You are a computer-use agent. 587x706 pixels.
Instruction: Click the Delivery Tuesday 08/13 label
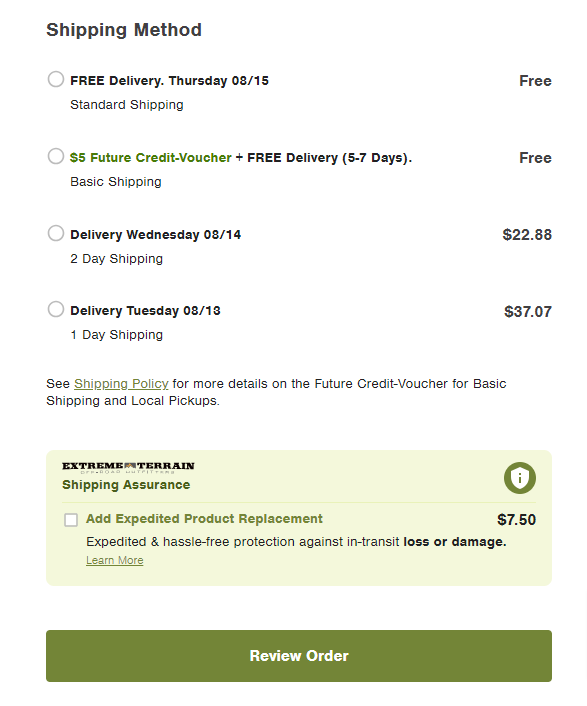coord(145,311)
